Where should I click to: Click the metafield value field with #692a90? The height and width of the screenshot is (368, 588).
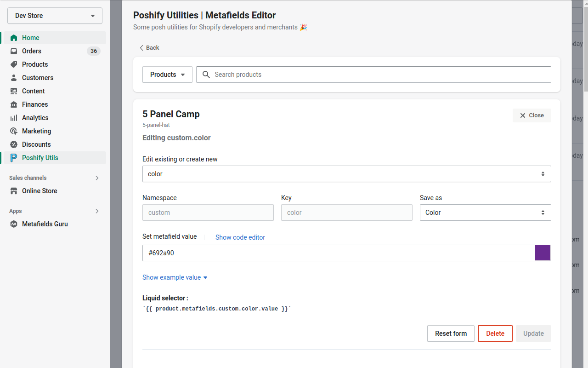(x=339, y=253)
